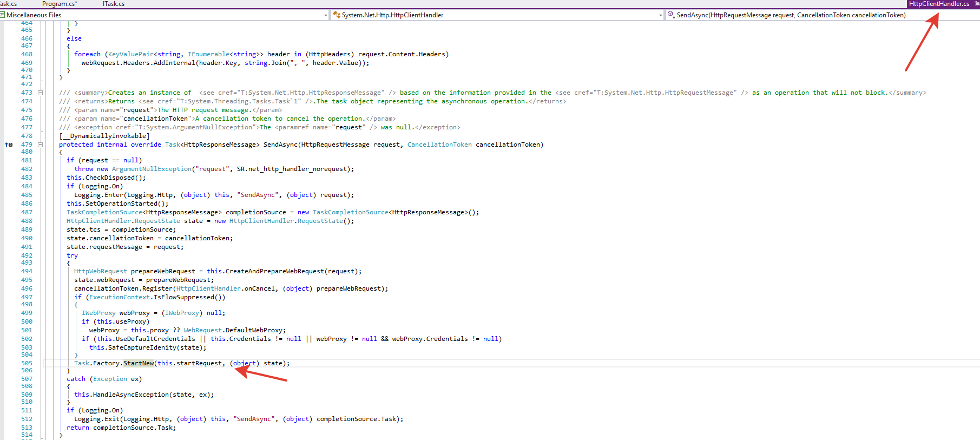Click SendAsync method name in line 479 signature

click(x=280, y=145)
